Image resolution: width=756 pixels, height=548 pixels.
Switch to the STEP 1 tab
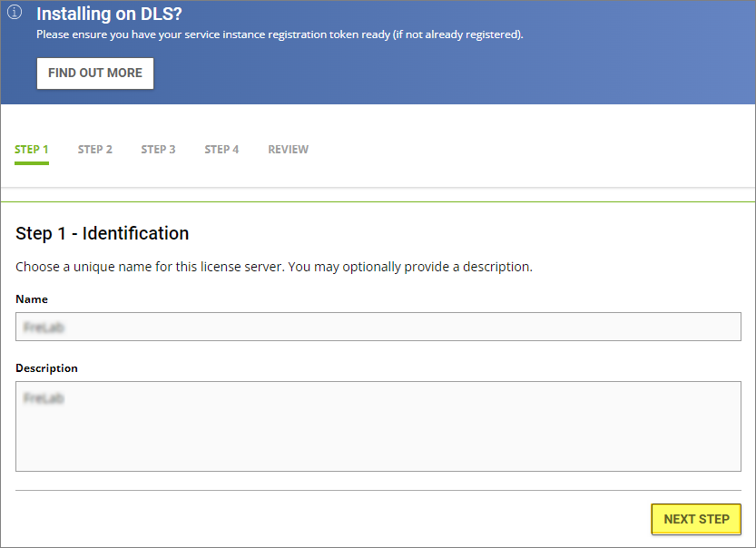[x=32, y=150]
